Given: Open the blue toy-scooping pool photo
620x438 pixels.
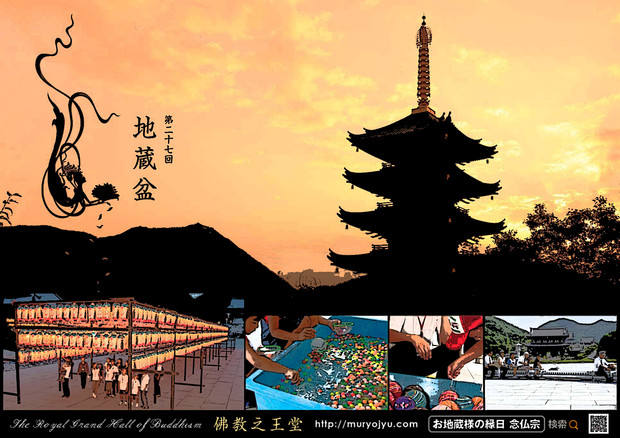Looking at the screenshot, I should tap(316, 362).
